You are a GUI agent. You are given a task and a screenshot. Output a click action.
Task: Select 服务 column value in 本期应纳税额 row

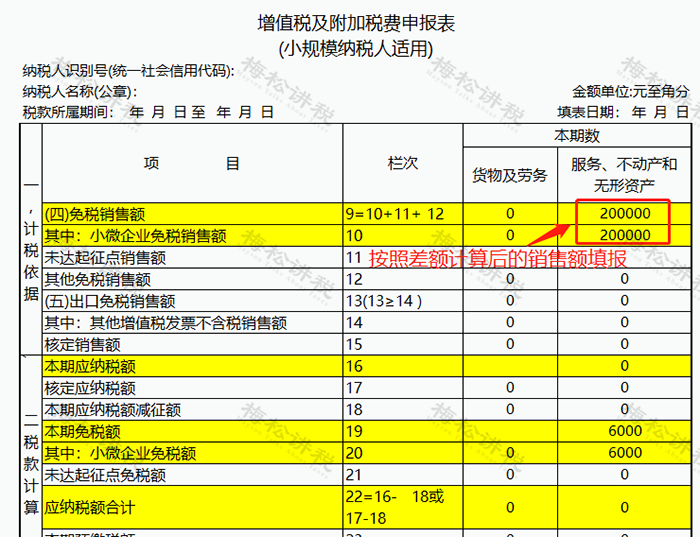point(625,366)
